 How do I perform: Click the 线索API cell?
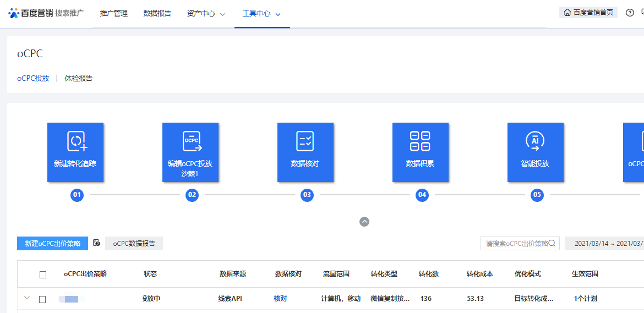pos(230,299)
